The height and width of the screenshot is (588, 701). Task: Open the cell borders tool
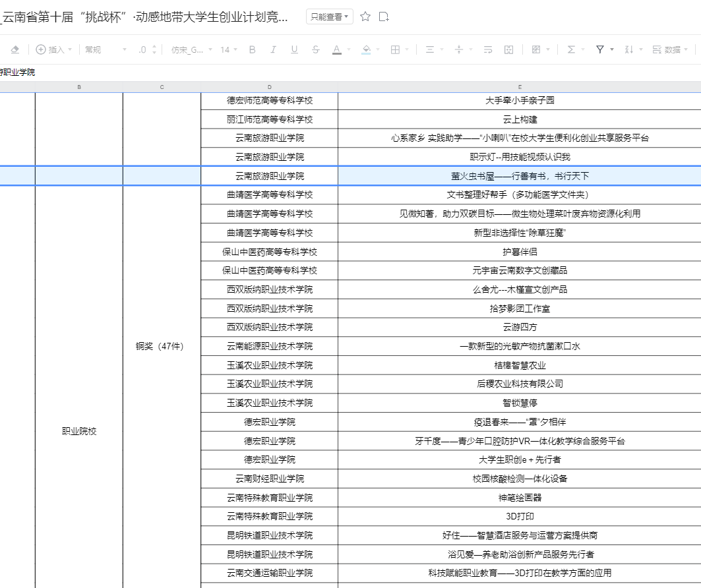pyautogui.click(x=395, y=49)
